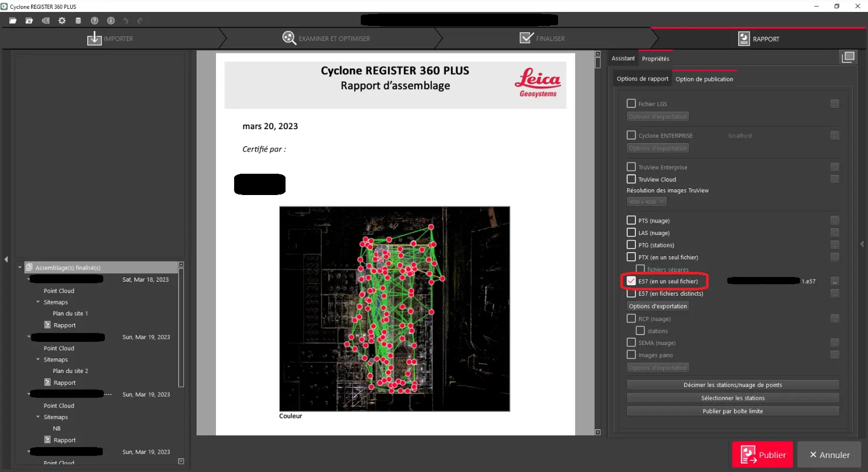This screenshot has height=472, width=868.
Task: Click the red Publier button
Action: click(763, 455)
